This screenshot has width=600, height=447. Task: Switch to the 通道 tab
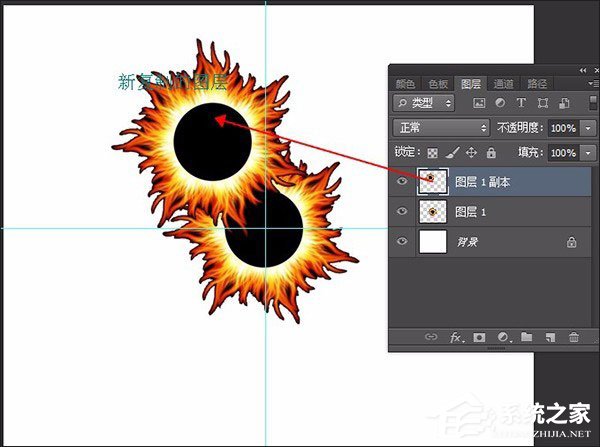[503, 83]
